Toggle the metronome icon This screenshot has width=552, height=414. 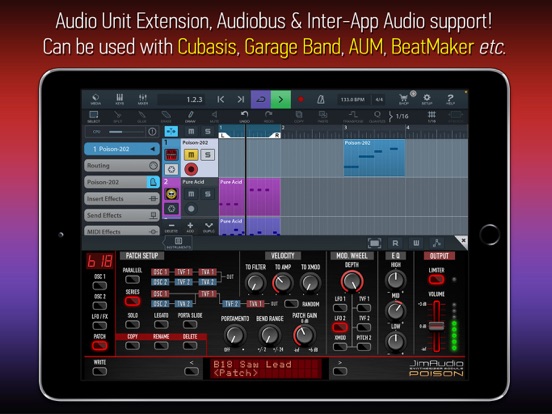coord(320,100)
